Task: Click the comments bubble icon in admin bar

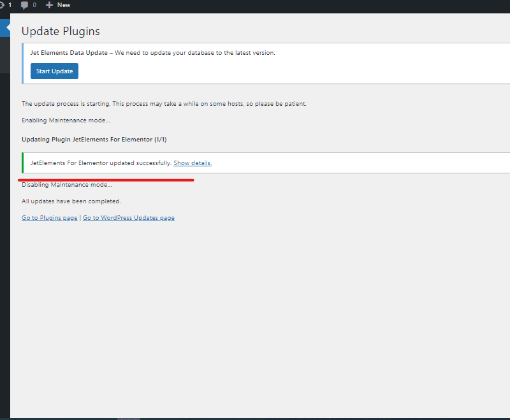Action: (24, 5)
